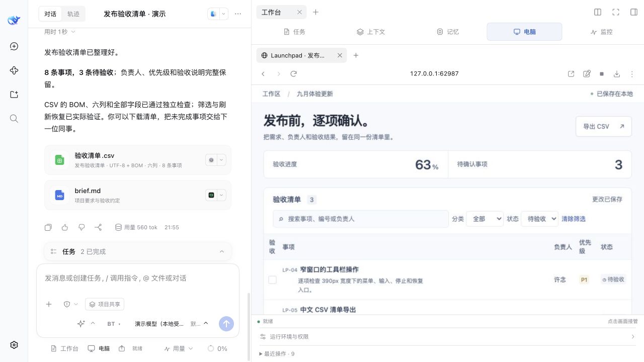Switch to the 轨迹 view toggle
The height and width of the screenshot is (362, 644).
[73, 14]
